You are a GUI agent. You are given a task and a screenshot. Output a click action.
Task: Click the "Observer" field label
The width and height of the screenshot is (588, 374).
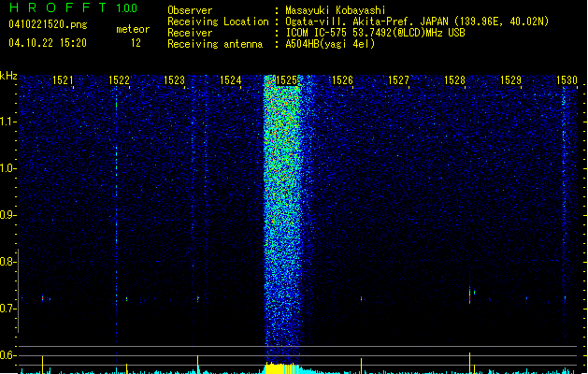coord(190,10)
